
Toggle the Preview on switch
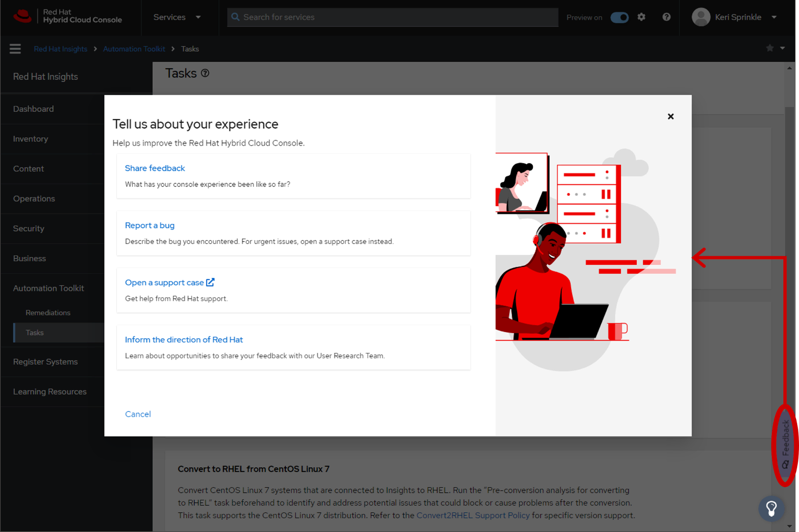click(619, 18)
